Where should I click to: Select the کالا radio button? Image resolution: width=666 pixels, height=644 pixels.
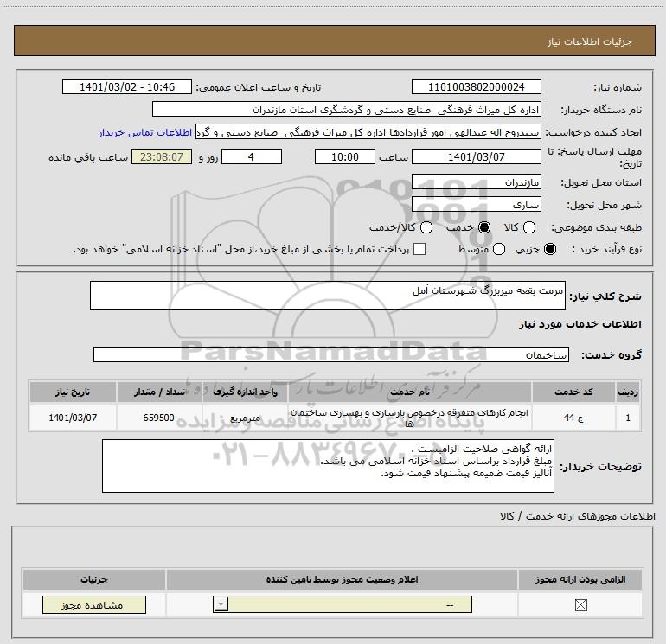coord(529,227)
